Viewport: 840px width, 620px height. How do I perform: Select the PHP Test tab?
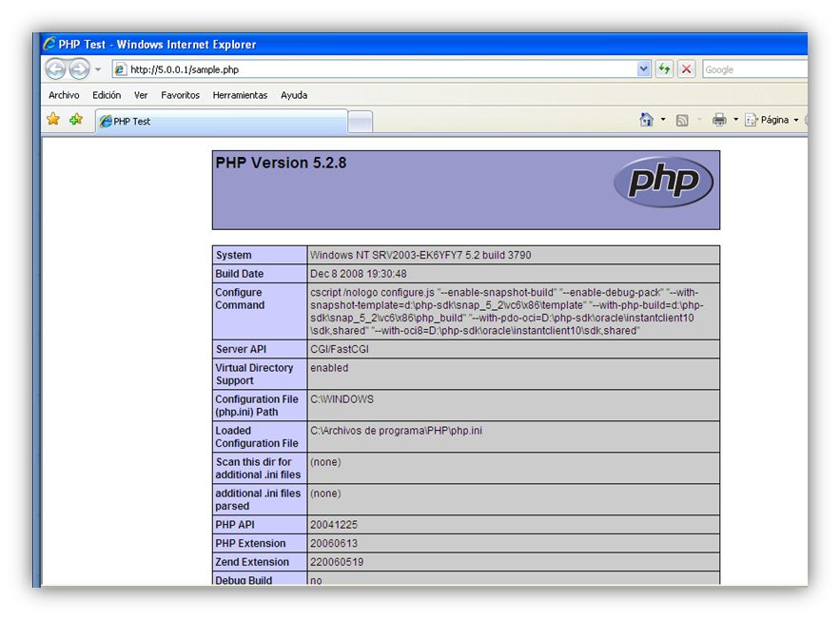222,121
